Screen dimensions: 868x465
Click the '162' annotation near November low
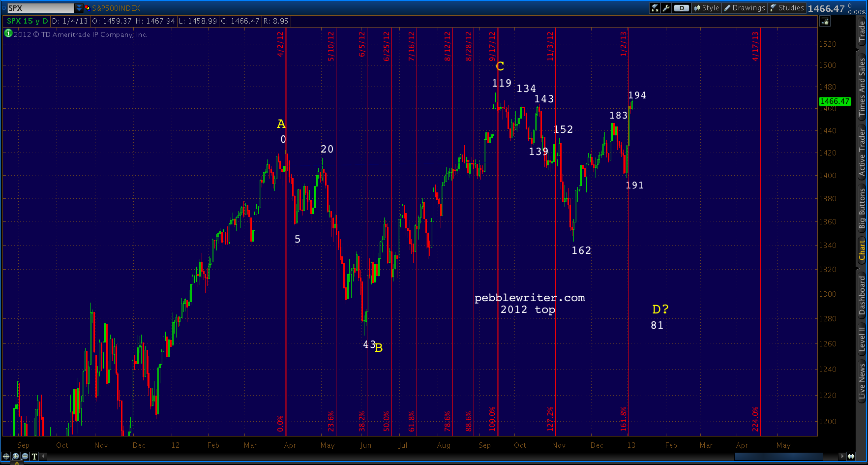click(x=581, y=250)
